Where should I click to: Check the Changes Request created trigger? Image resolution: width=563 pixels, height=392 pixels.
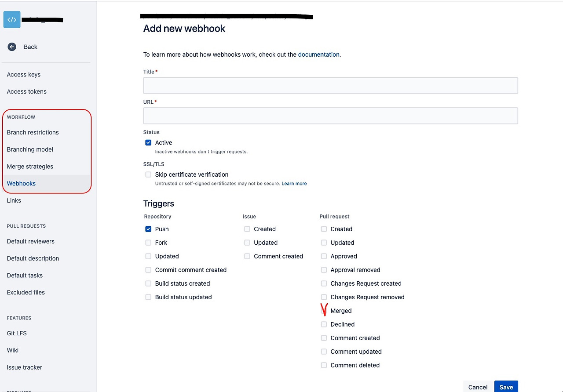click(324, 283)
